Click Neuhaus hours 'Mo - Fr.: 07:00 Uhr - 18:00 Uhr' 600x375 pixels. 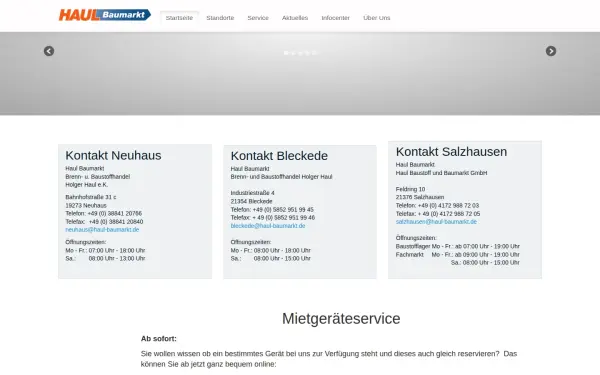click(x=105, y=250)
